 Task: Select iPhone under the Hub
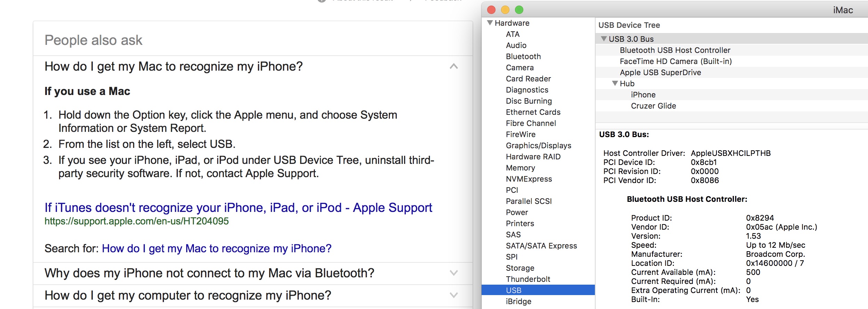731,95
